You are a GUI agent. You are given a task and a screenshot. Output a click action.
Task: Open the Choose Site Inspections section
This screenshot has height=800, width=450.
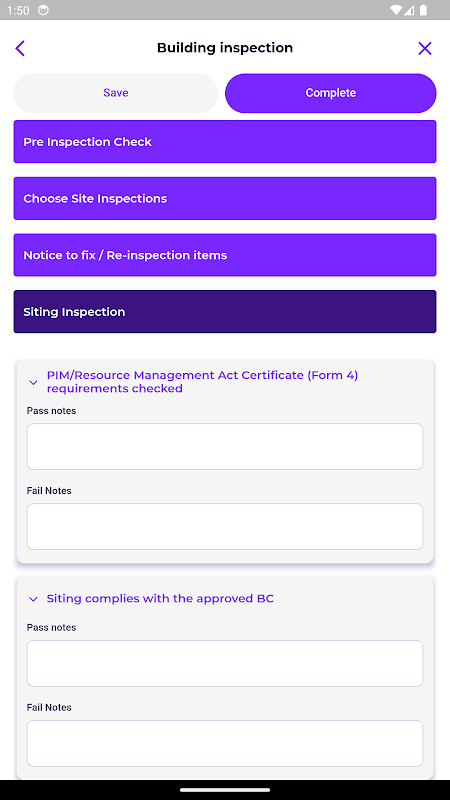click(x=225, y=198)
